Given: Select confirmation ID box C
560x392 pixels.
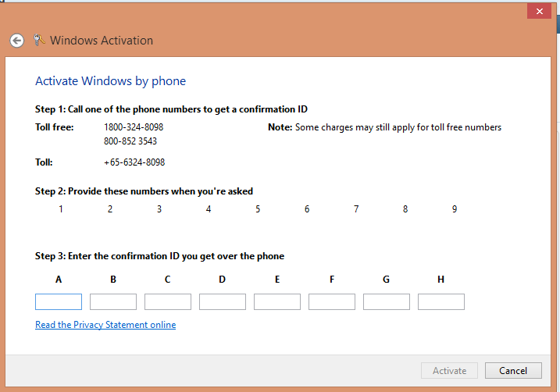Looking at the screenshot, I should 168,301.
